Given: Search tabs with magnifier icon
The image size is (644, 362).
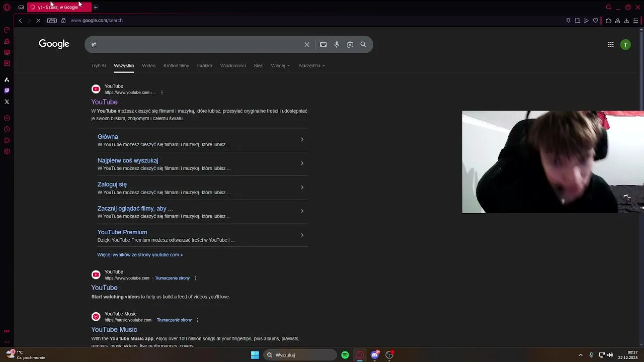Looking at the screenshot, I should pos(608,7).
